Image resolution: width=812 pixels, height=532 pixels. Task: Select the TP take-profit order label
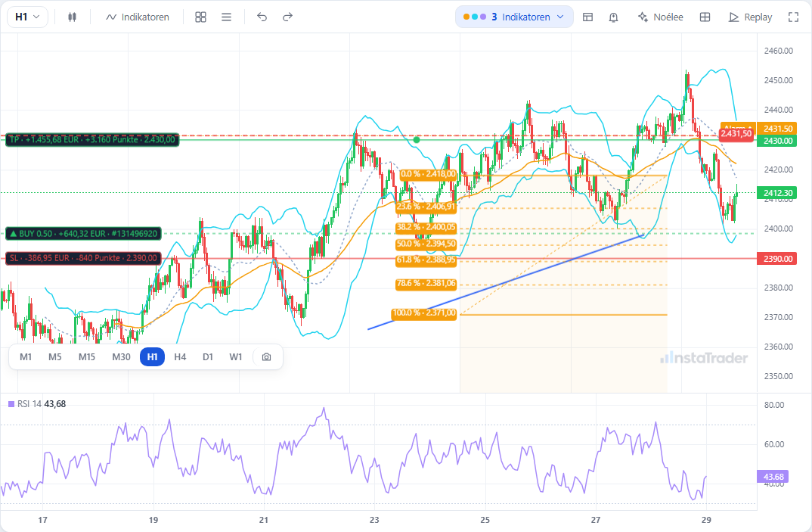(x=92, y=140)
